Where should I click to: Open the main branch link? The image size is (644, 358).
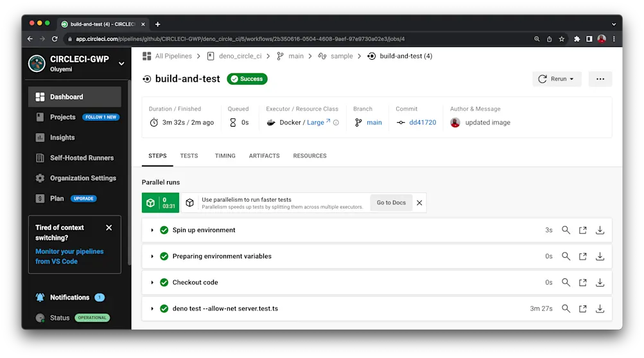(374, 123)
